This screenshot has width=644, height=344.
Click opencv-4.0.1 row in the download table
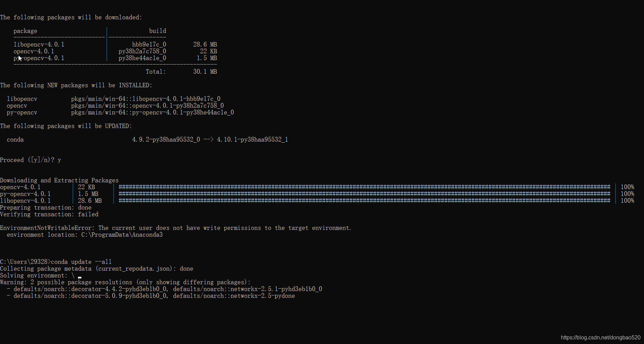[x=34, y=51]
